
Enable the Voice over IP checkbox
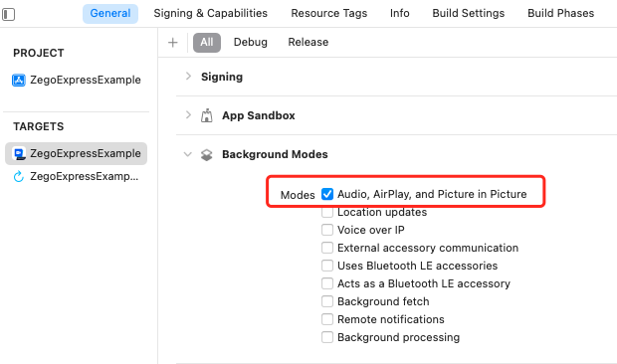tap(327, 230)
